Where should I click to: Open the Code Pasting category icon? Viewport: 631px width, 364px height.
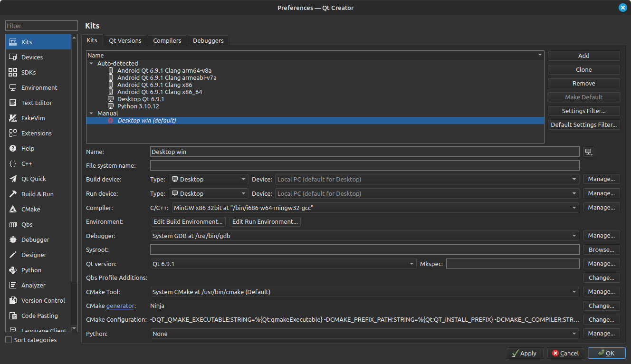[13, 316]
